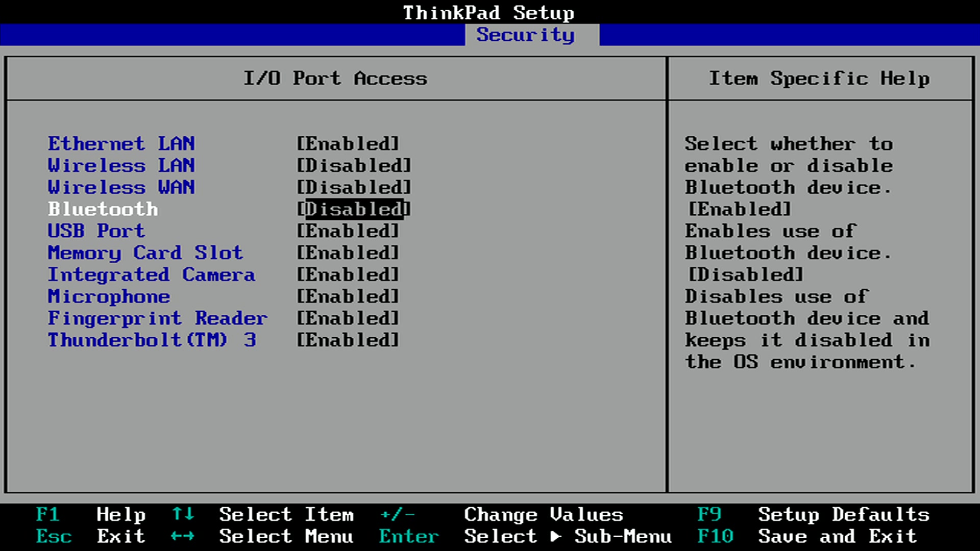Select the Microphone item
This screenshot has height=551, width=980.
click(109, 296)
